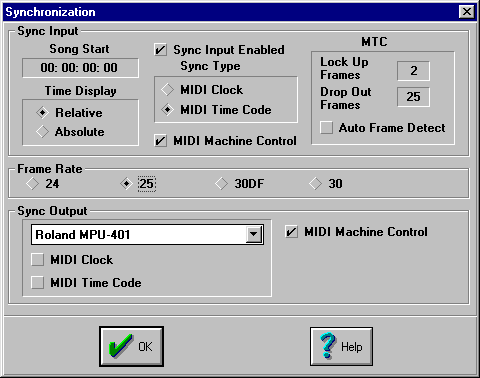The image size is (480, 378).
Task: Click the Roland MPU-401 combo box text
Action: pyautogui.click(x=83, y=235)
